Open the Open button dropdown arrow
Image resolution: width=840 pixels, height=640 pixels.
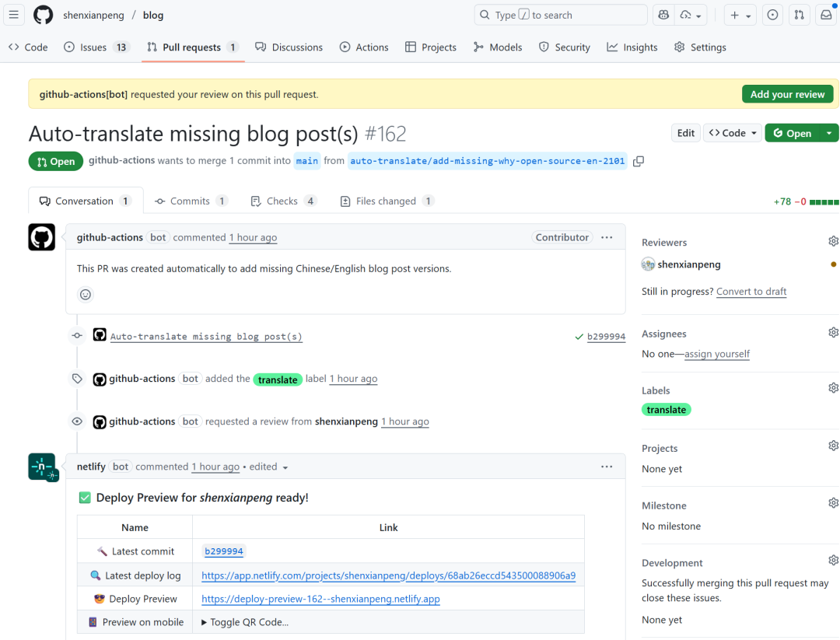(x=829, y=132)
